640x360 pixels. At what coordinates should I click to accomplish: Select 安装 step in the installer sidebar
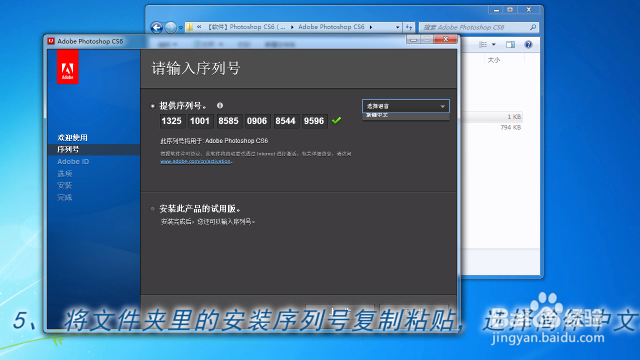[64, 185]
